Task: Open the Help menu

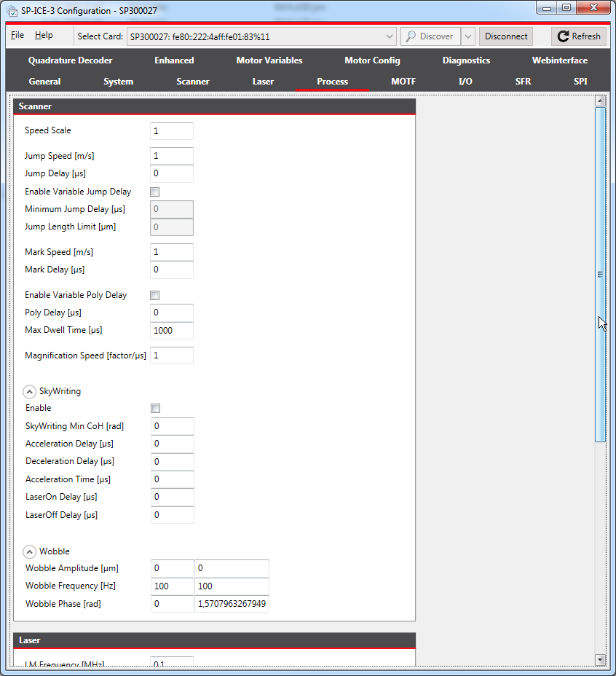Action: tap(44, 35)
